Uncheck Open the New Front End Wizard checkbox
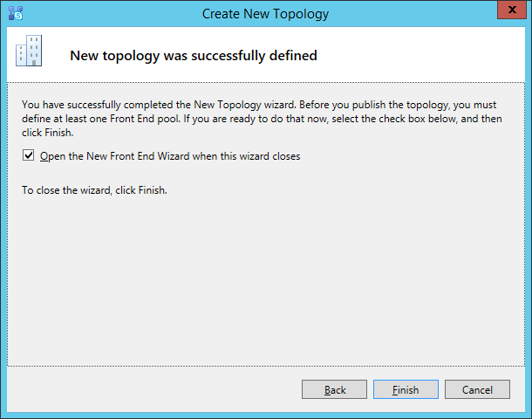The height and width of the screenshot is (419, 532). tap(28, 155)
